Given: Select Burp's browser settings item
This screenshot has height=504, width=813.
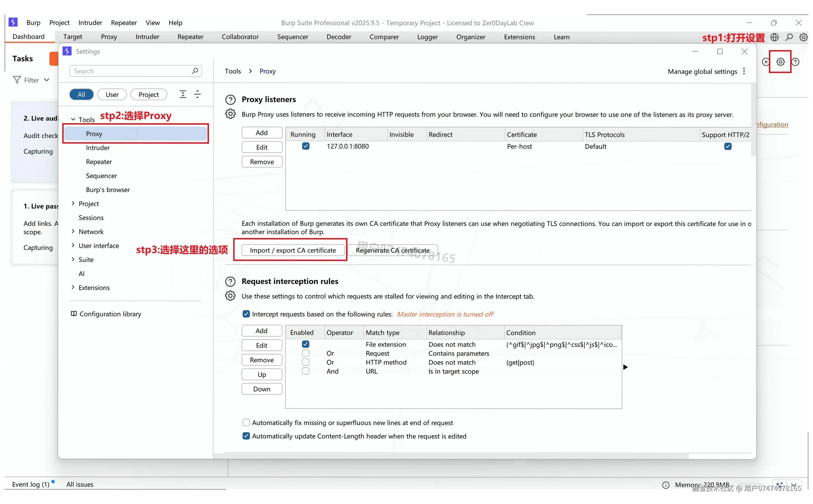Looking at the screenshot, I should pos(108,190).
